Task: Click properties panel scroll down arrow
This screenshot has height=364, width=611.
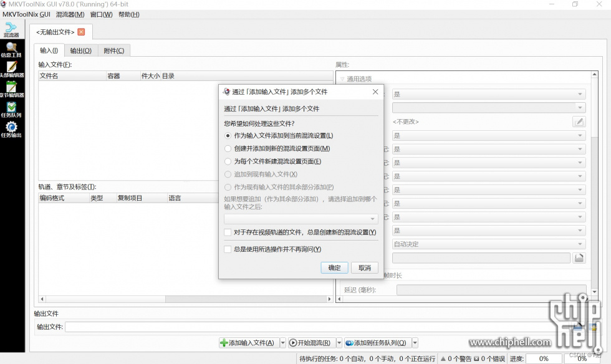Action: 594,292
